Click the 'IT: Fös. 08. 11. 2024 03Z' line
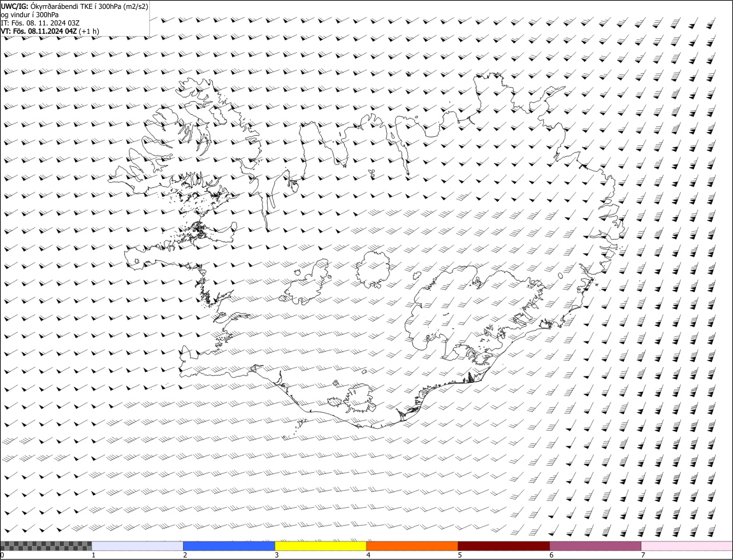The width and height of the screenshot is (733, 560). (x=40, y=23)
